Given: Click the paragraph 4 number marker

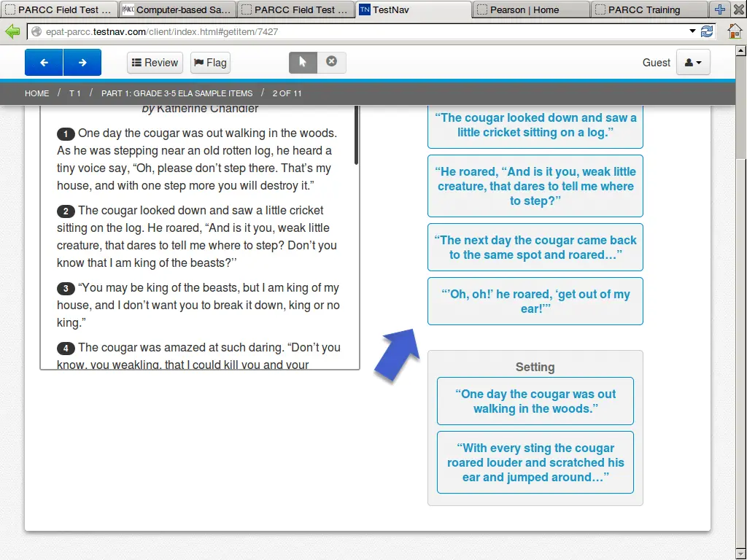Looking at the screenshot, I should coord(66,348).
